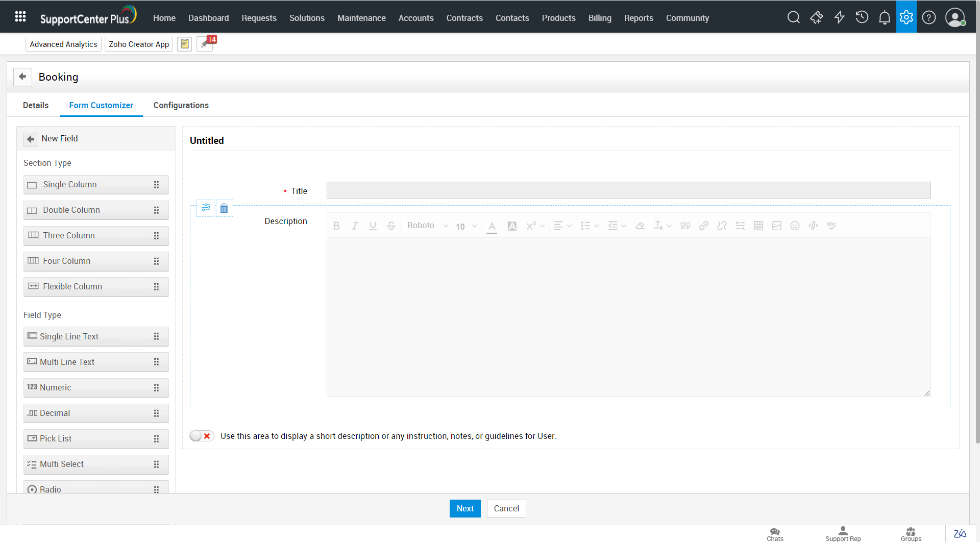
Task: Open Description field settings sliders icon
Action: pyautogui.click(x=206, y=208)
